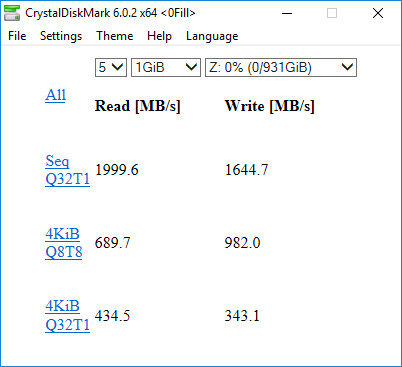This screenshot has width=402, height=367.
Task: Open the Settings menu
Action: [61, 36]
